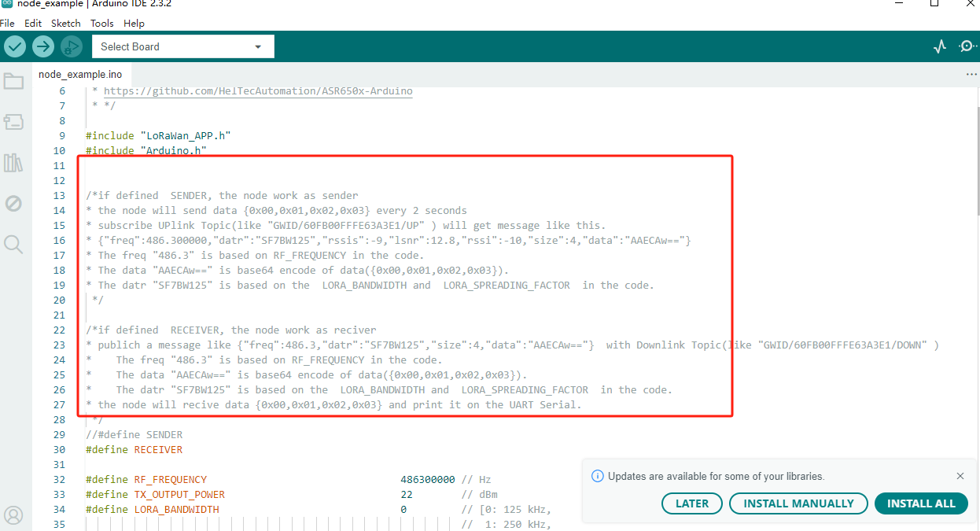
Task: Click the Upload arrow icon
Action: [x=43, y=46]
